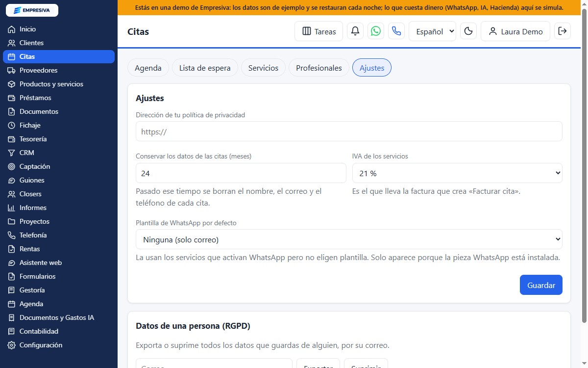This screenshot has height=368, width=588.
Task: Click the Préstamos icon
Action: pos(12,98)
